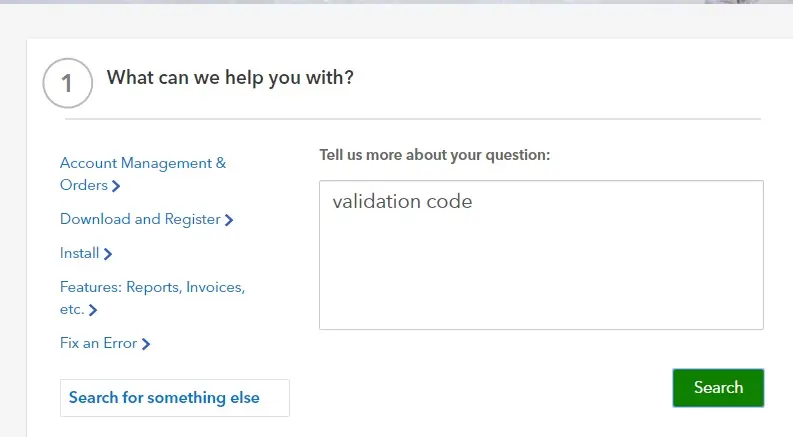The image size is (793, 437).
Task: Select the Install help topic
Action: [85, 253]
